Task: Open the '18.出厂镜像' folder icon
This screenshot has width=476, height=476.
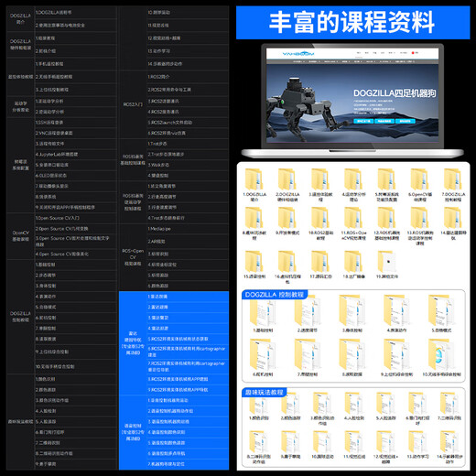Action: coord(353,262)
